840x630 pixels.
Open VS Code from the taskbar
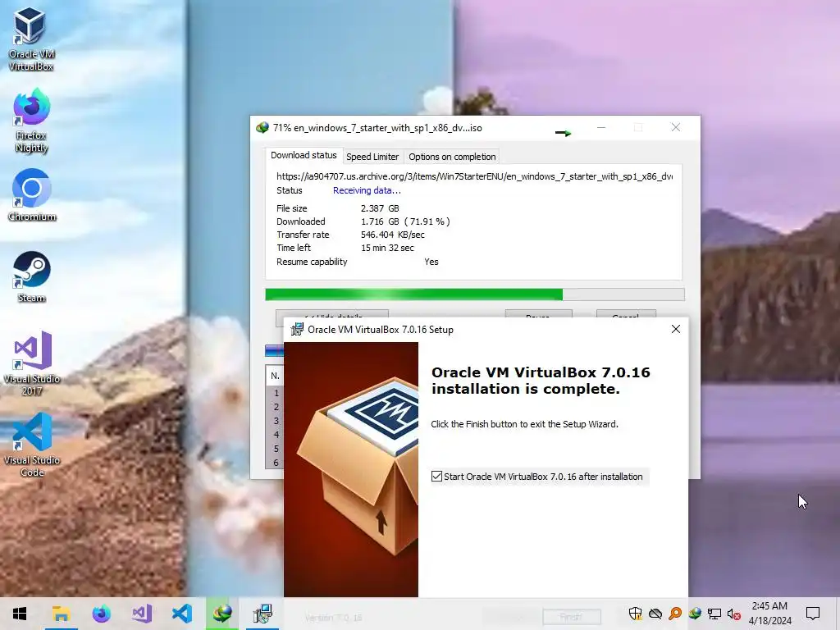[182, 614]
